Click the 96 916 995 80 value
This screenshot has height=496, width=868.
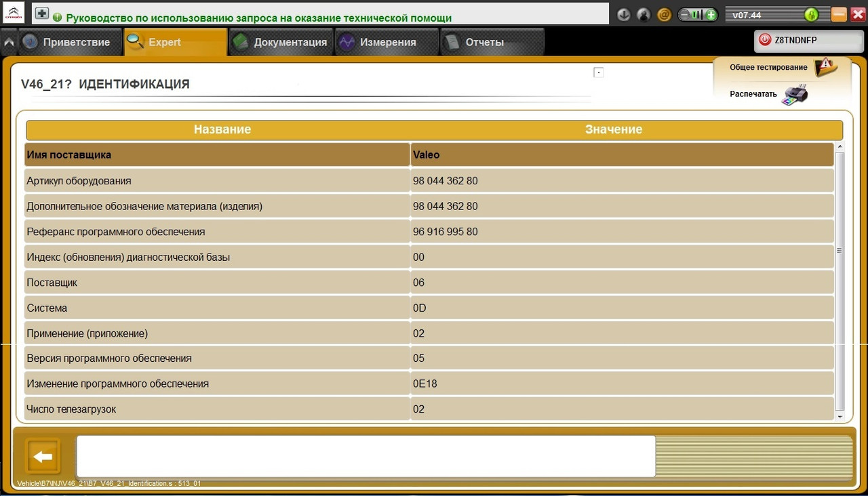446,232
